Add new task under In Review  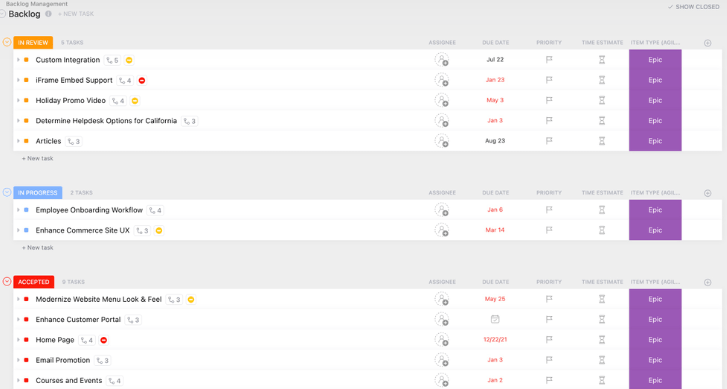[x=38, y=159]
